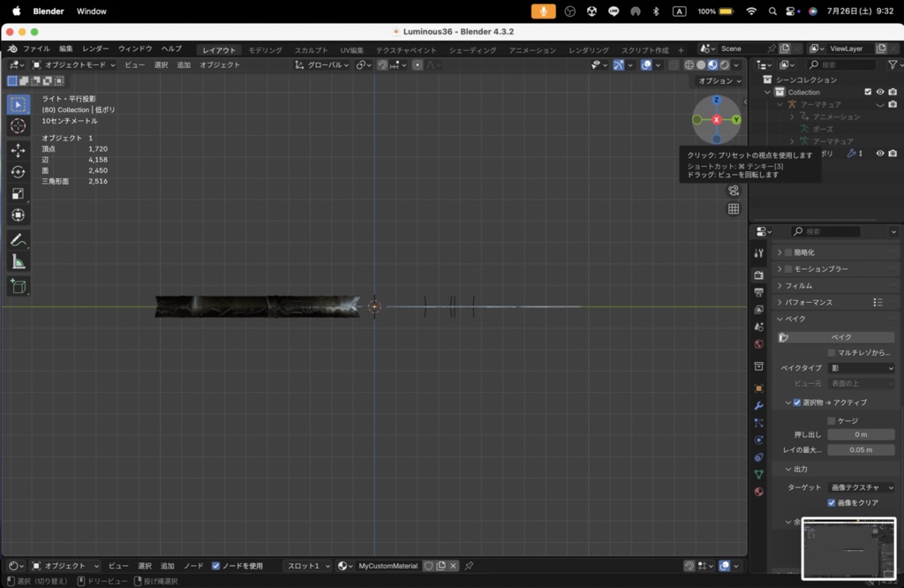The height and width of the screenshot is (588, 904).
Task: Open the Object Data properties tab
Action: coord(758,474)
